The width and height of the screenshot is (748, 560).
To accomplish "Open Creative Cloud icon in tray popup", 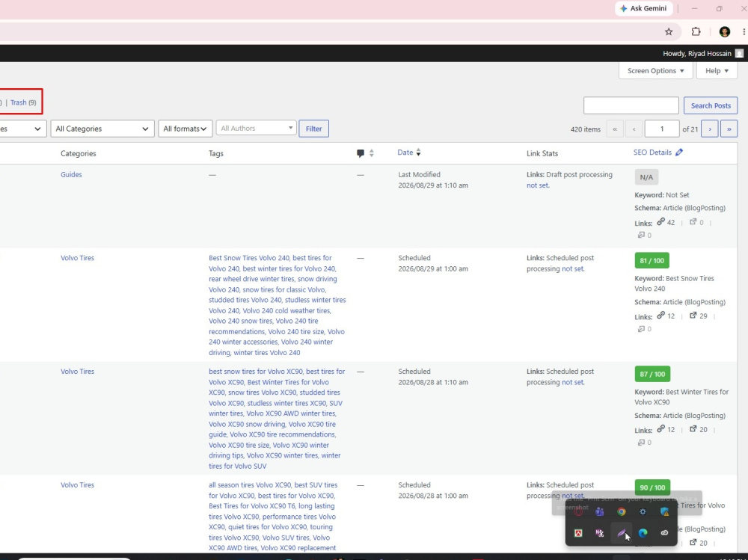I will [664, 533].
